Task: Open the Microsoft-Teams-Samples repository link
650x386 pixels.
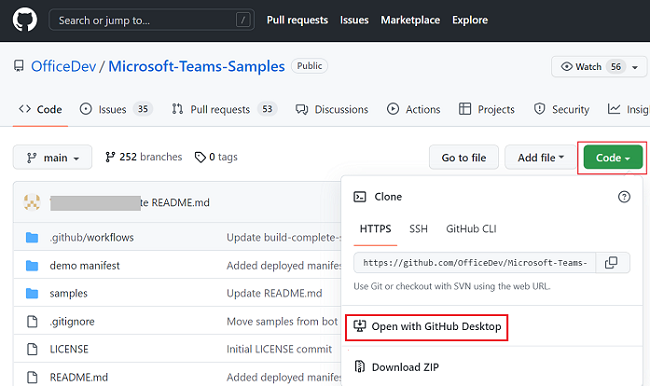Action: (x=196, y=66)
